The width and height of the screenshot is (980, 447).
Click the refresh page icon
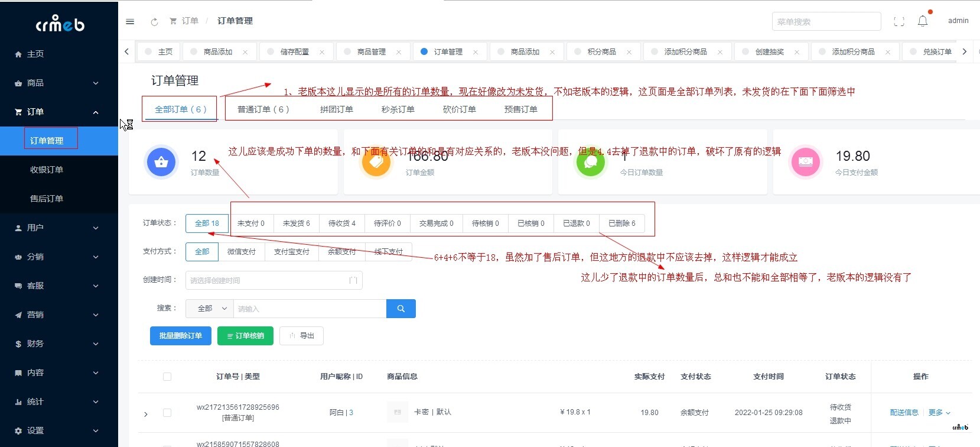tap(154, 22)
